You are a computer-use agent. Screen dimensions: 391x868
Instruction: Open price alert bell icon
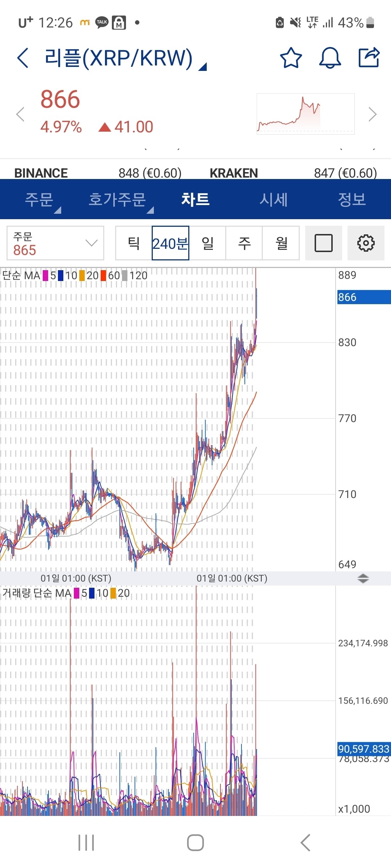[330, 58]
